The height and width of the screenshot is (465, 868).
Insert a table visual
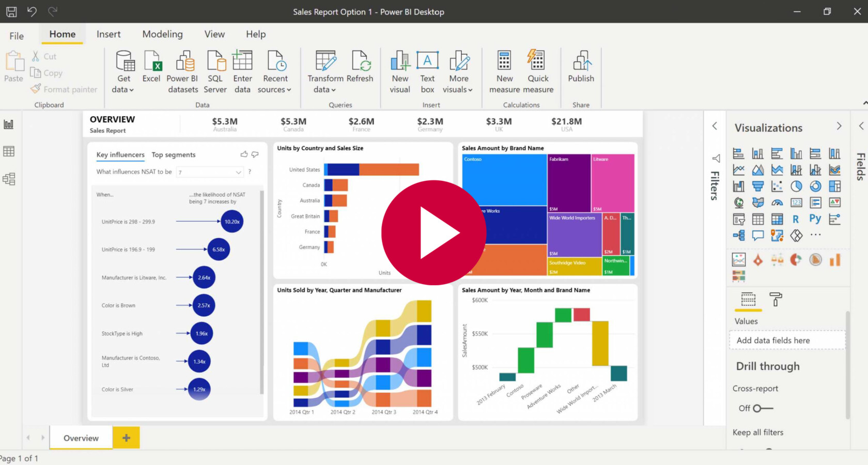757,219
